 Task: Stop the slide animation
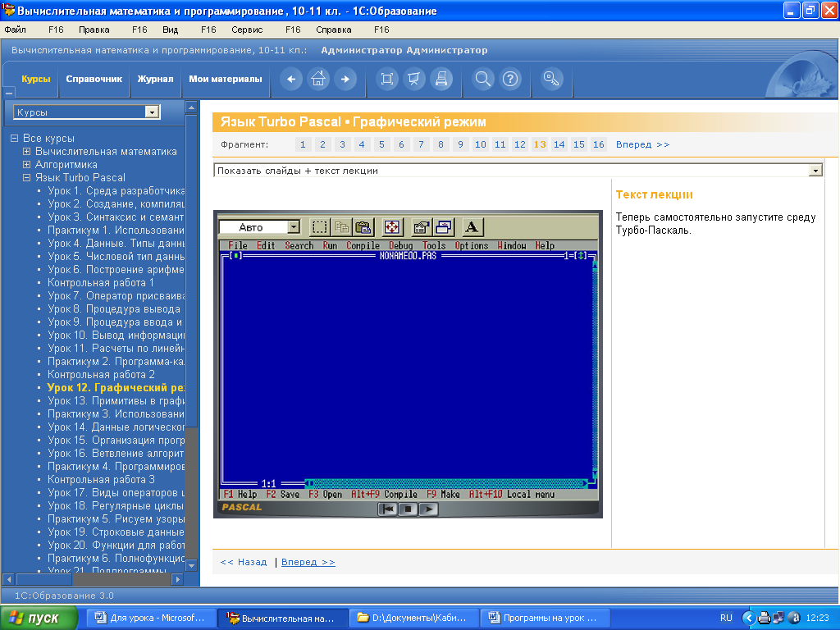click(x=408, y=509)
